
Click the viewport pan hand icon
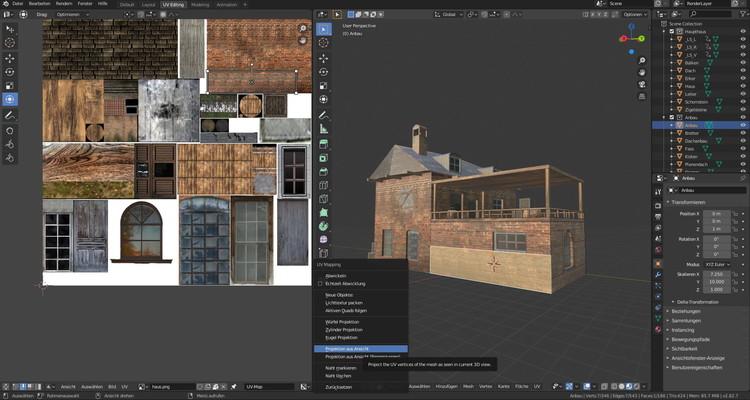pos(642,72)
